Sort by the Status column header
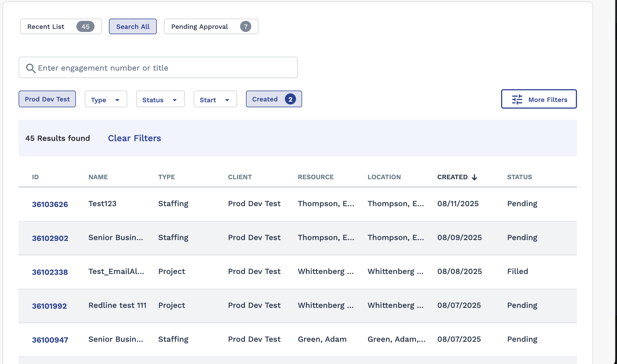The image size is (617, 364). point(519,177)
